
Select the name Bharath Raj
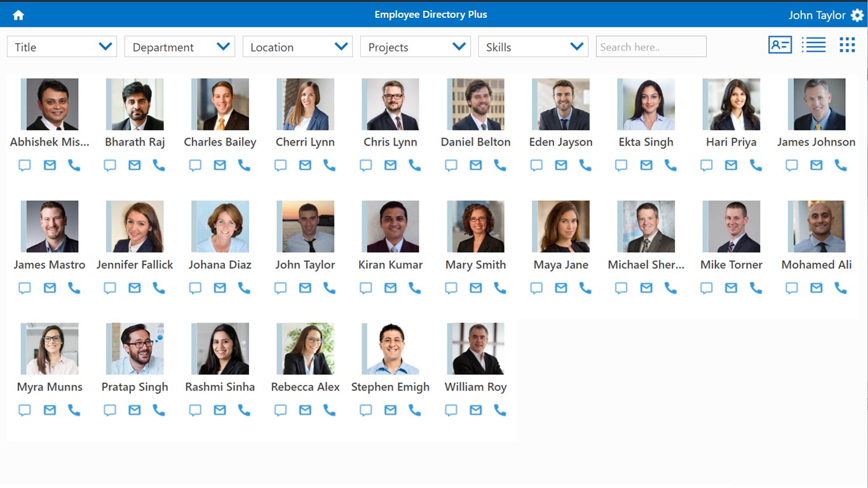tap(135, 142)
